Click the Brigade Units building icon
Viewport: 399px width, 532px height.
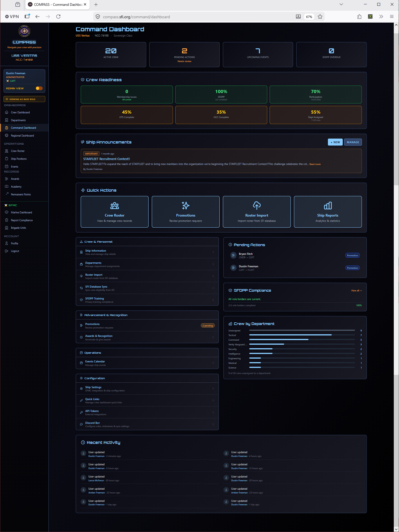pos(7,228)
